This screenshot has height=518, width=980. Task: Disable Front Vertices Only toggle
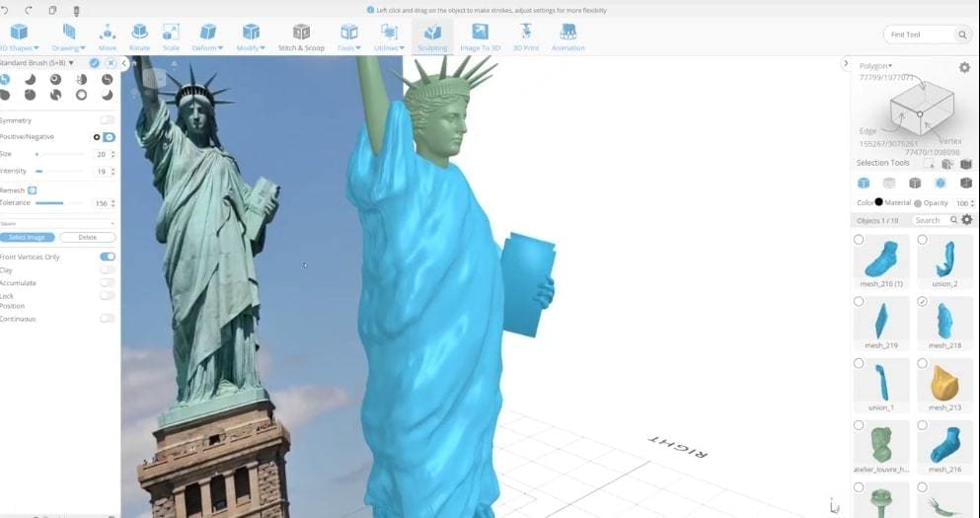[x=108, y=257]
